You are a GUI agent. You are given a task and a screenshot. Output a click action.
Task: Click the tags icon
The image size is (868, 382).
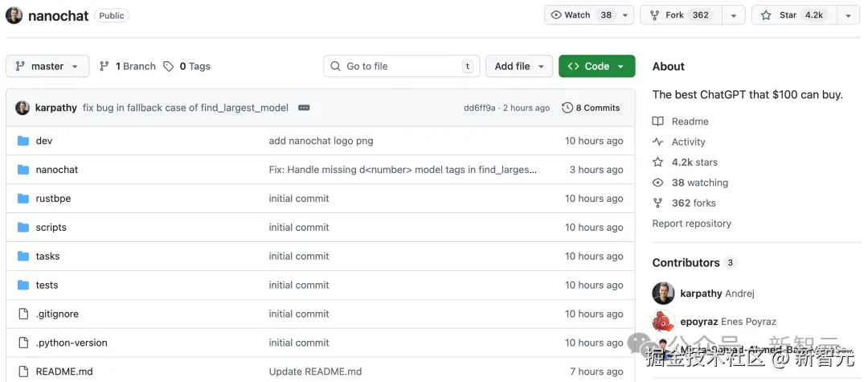pos(168,67)
